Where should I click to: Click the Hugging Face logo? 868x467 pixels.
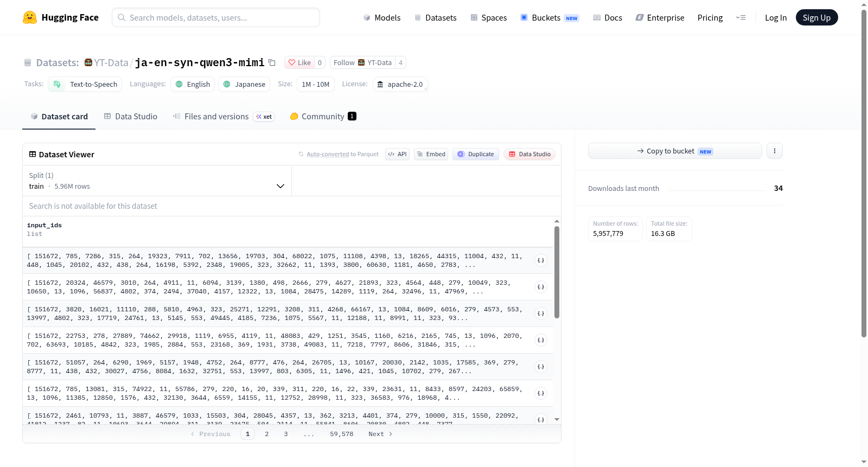[60, 17]
